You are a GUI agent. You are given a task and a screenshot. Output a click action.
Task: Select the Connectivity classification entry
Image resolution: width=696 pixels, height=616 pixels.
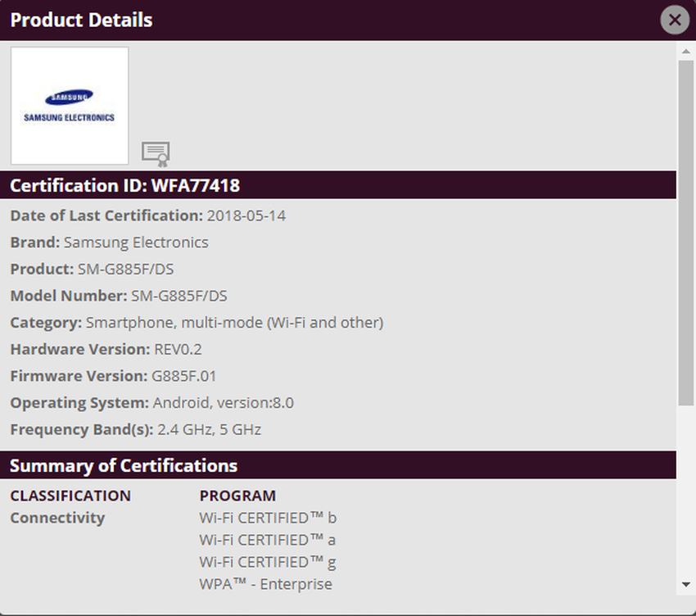click(57, 518)
